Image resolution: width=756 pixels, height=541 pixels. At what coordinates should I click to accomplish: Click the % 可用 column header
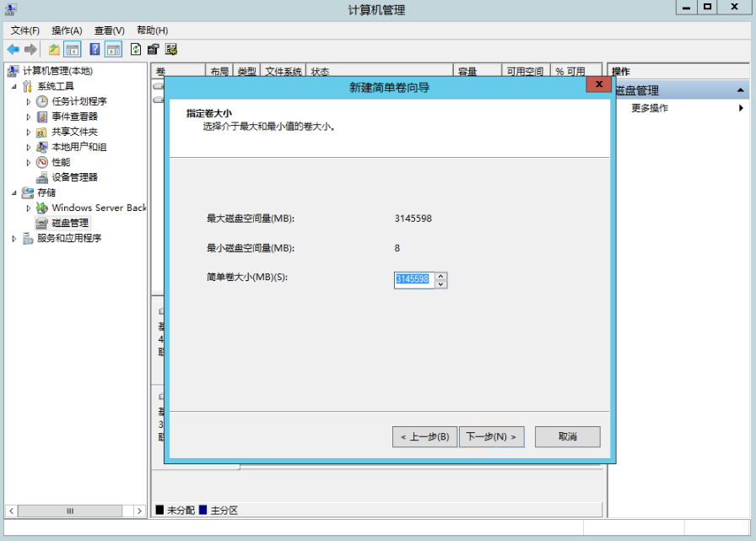[x=576, y=72]
